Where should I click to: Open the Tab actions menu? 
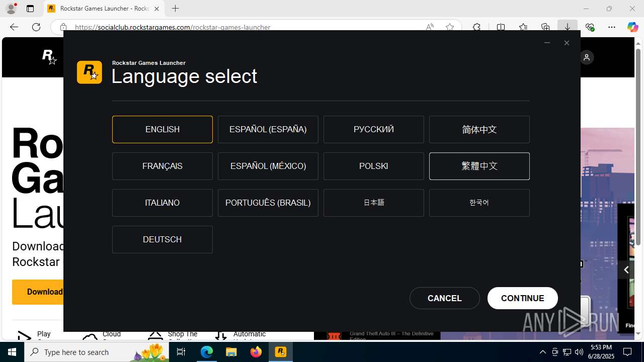point(30,9)
